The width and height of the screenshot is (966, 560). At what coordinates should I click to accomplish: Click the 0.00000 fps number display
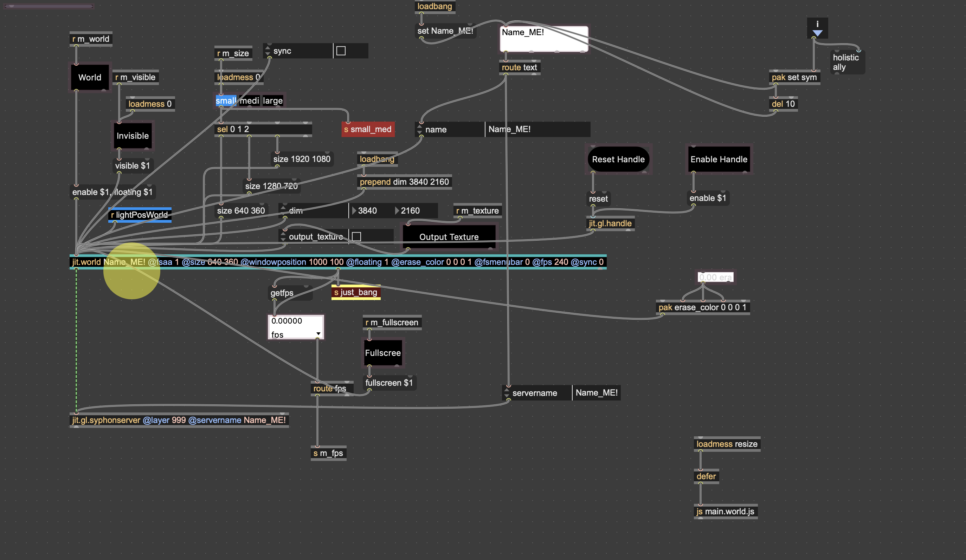[296, 327]
